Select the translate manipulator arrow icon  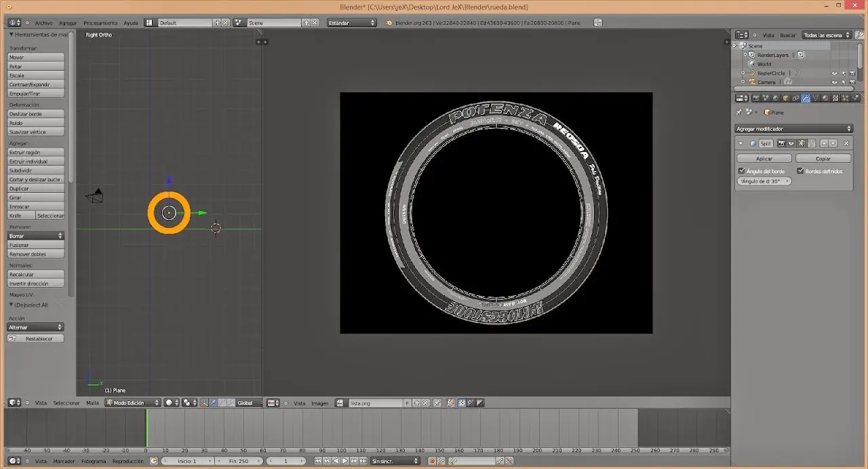point(213,402)
